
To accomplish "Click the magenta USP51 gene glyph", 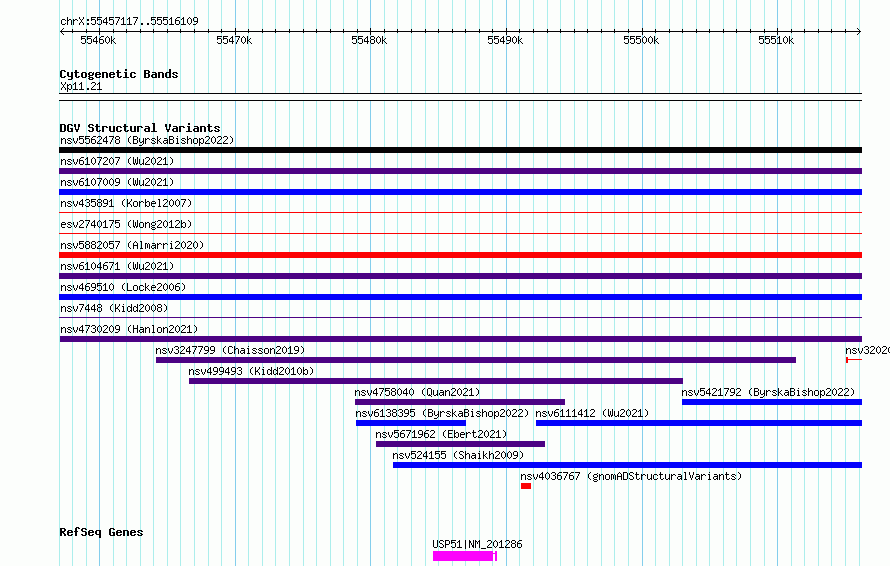I will (x=465, y=556).
